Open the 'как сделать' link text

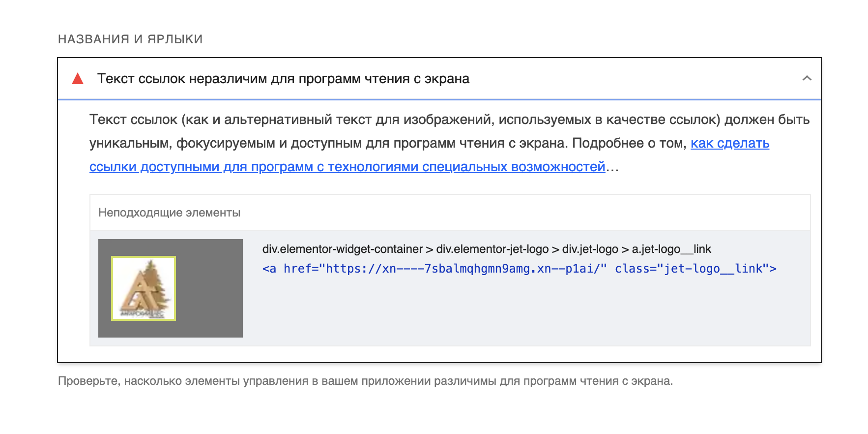729,143
